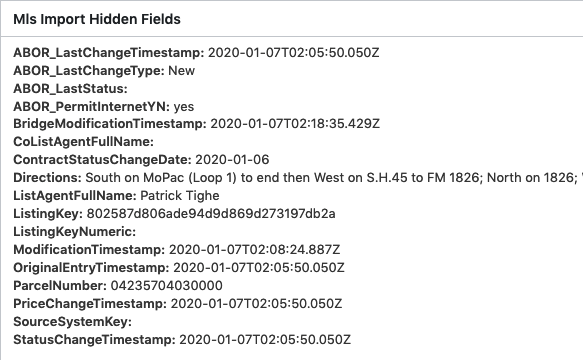This screenshot has height=360, width=583.
Task: Click the ContractStatusChangeDate value 2020-01-06
Action: 232,160
